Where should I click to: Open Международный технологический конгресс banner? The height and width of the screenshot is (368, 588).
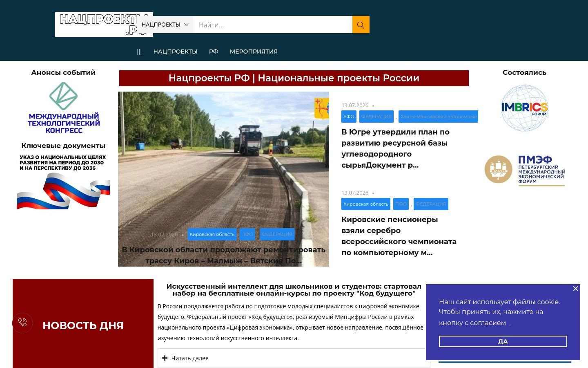pyautogui.click(x=63, y=108)
